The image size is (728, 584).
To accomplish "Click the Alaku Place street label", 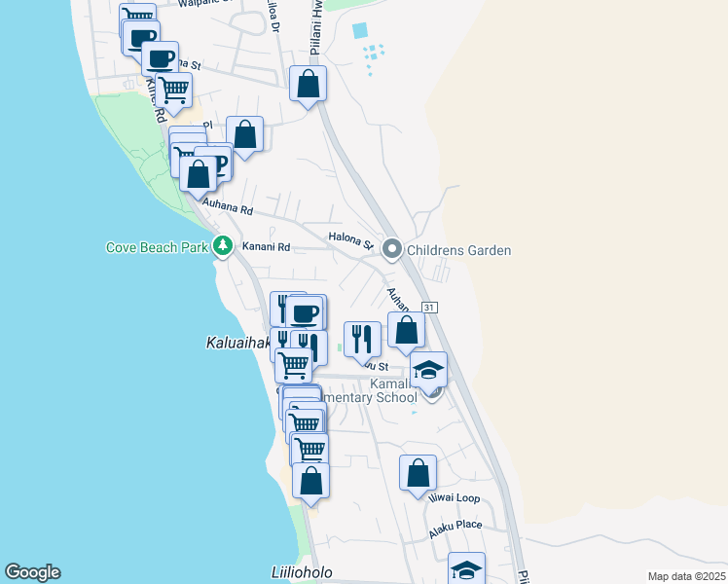I will 455,529.
